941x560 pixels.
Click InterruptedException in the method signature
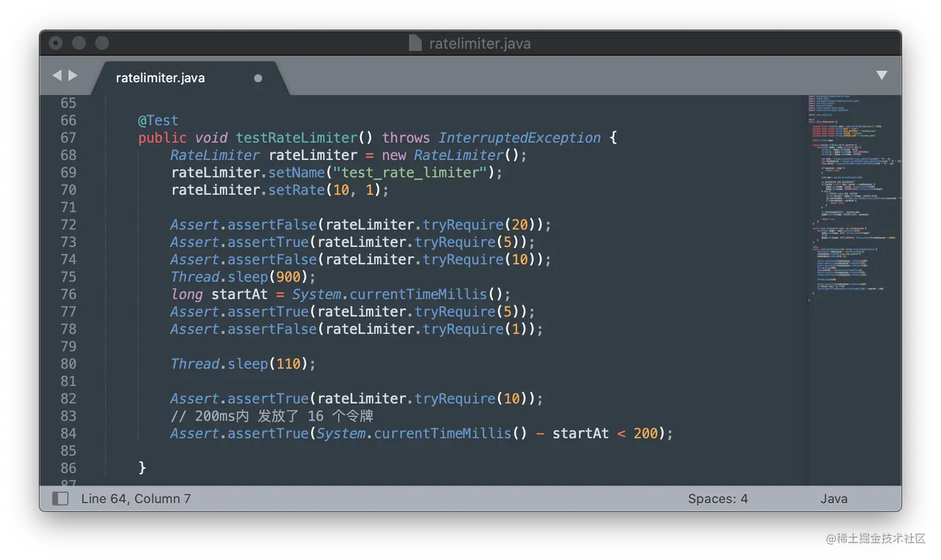tap(520, 138)
